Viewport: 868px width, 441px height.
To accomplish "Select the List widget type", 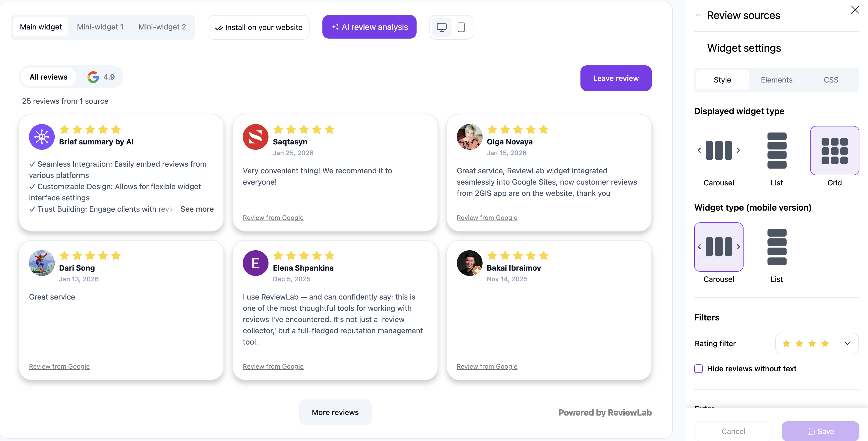I will tap(777, 151).
